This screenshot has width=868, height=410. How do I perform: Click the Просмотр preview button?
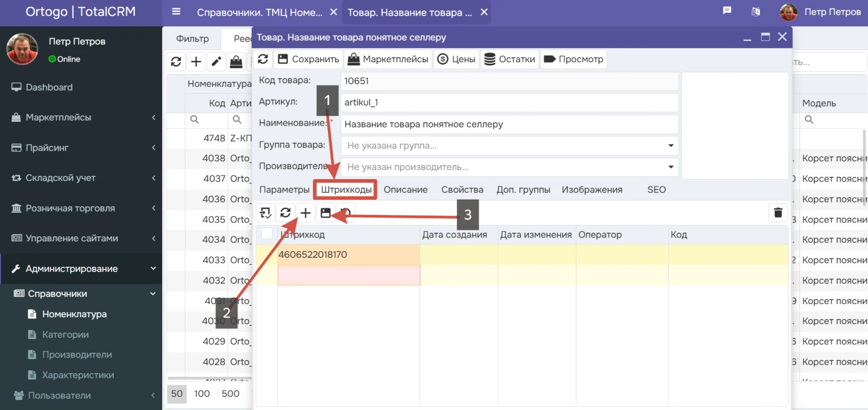pyautogui.click(x=573, y=59)
